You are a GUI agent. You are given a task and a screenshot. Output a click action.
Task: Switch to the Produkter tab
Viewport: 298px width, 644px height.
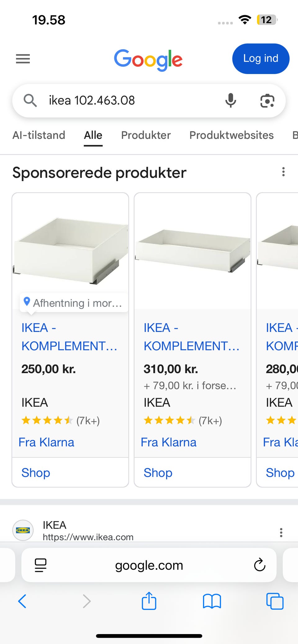[x=146, y=135]
